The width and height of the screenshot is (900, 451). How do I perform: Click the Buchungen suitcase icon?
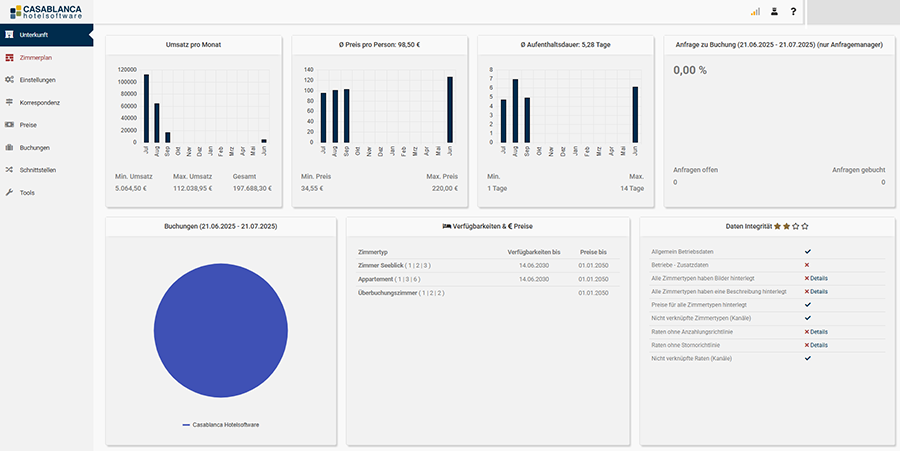9,147
